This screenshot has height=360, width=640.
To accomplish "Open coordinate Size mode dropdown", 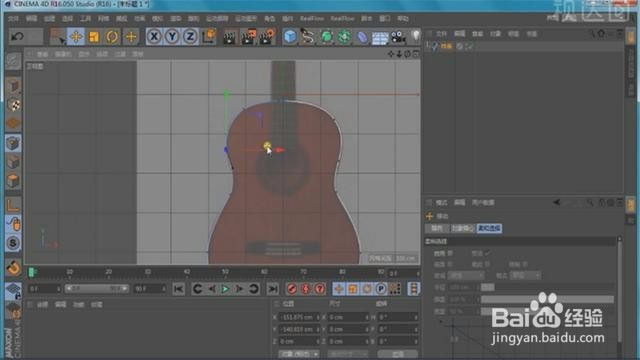I will (347, 354).
